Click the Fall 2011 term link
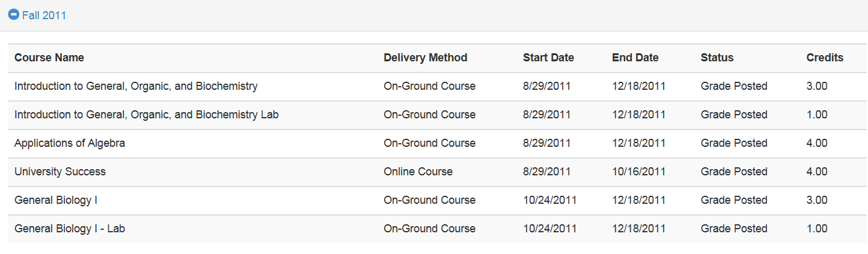 click(x=44, y=15)
